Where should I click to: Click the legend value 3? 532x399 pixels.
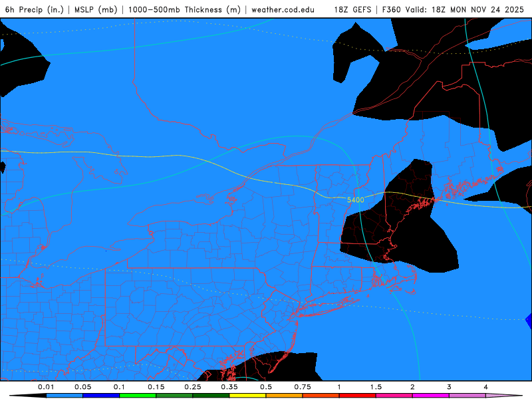click(449, 387)
